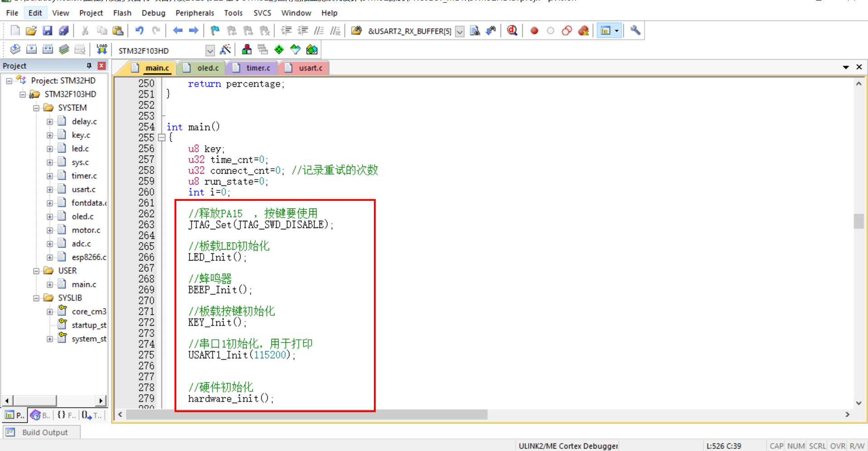
Task: Open the Project menu
Action: pyautogui.click(x=91, y=13)
